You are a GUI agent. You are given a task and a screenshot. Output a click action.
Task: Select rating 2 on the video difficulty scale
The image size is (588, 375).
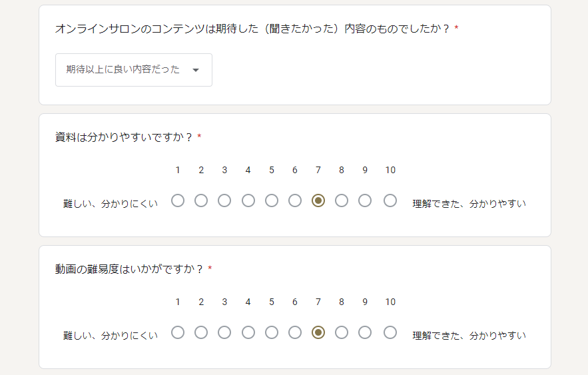[201, 332]
